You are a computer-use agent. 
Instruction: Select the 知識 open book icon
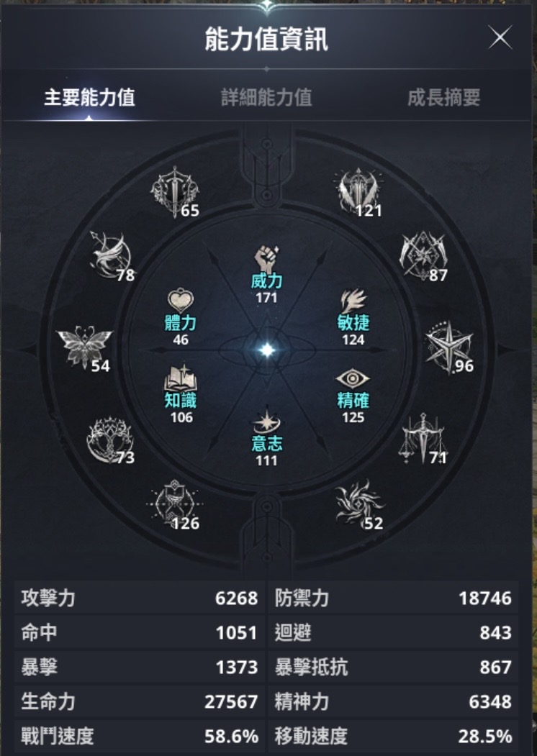pos(181,378)
